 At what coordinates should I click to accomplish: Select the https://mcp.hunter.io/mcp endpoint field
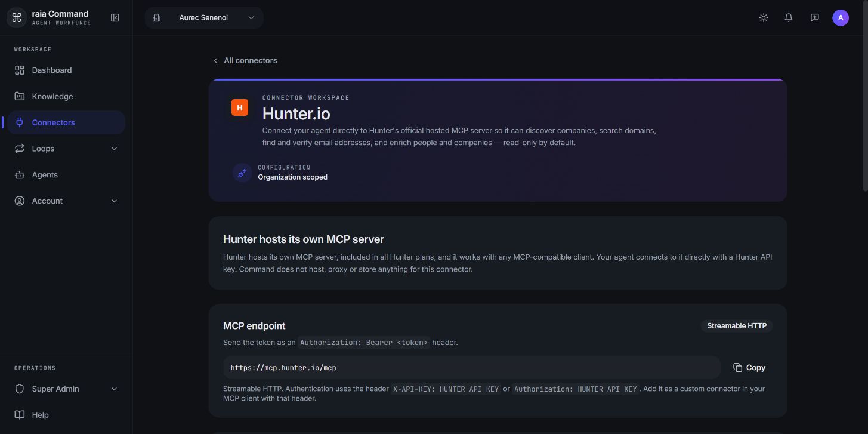tap(472, 368)
